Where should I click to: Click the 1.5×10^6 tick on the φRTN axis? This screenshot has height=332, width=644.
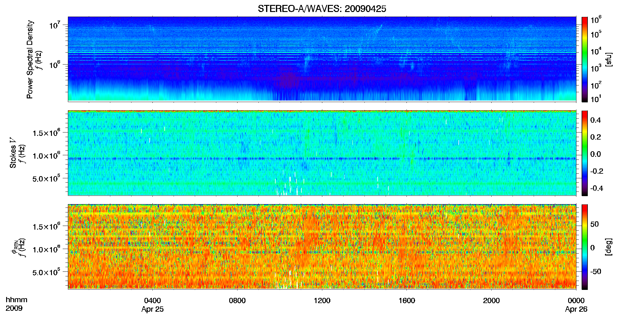coord(46,227)
